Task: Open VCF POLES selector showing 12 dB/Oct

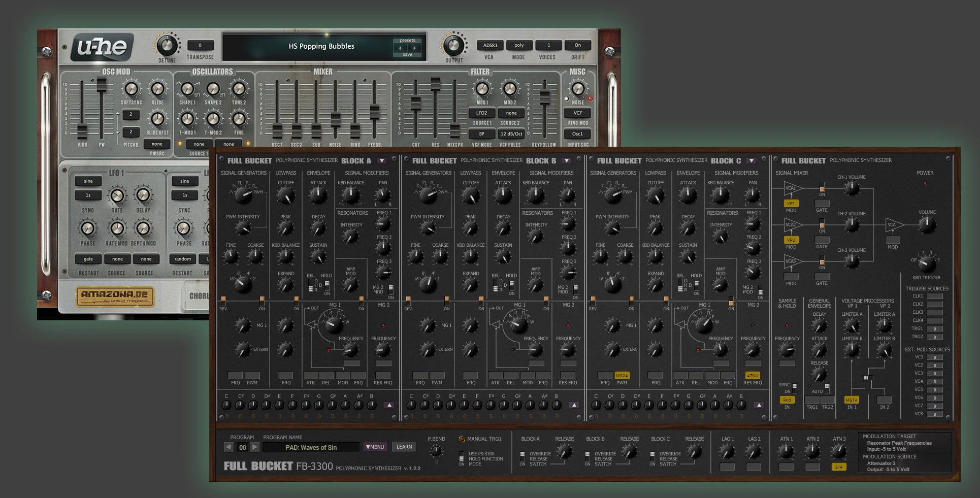Action: pyautogui.click(x=511, y=134)
